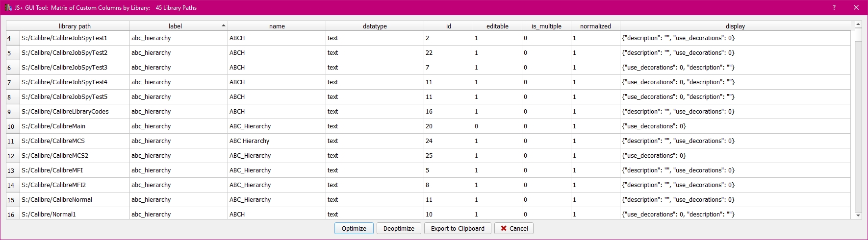Viewport: 868px width, 240px height.
Task: Select the S:/Calibre/CalibreJobSpyTest3 cell
Action: pyautogui.click(x=75, y=68)
